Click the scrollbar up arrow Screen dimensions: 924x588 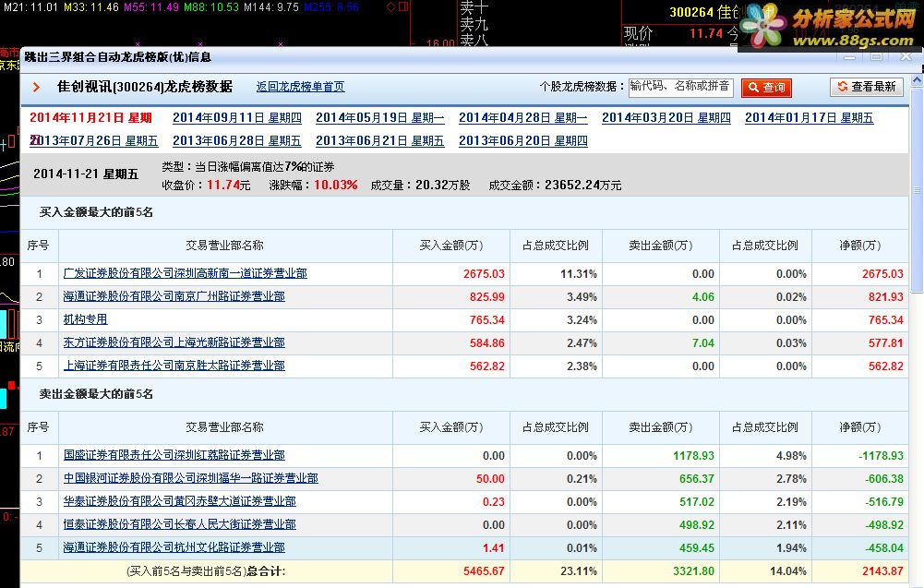pyautogui.click(x=917, y=79)
